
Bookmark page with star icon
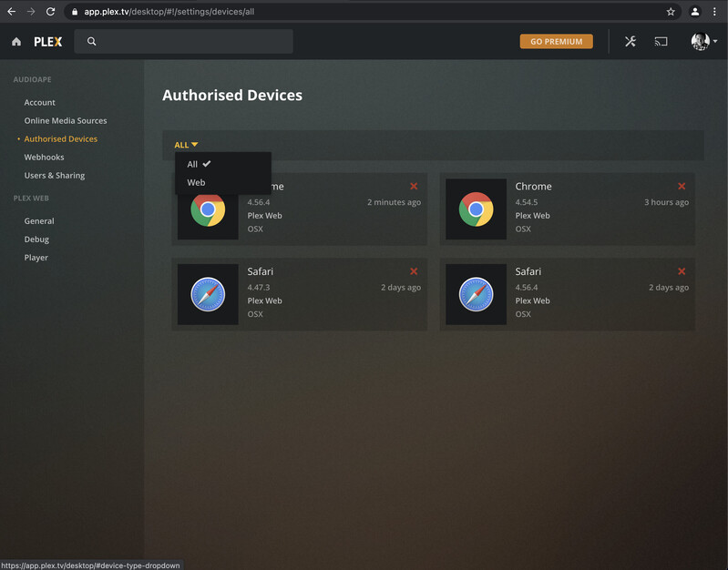[x=671, y=12]
